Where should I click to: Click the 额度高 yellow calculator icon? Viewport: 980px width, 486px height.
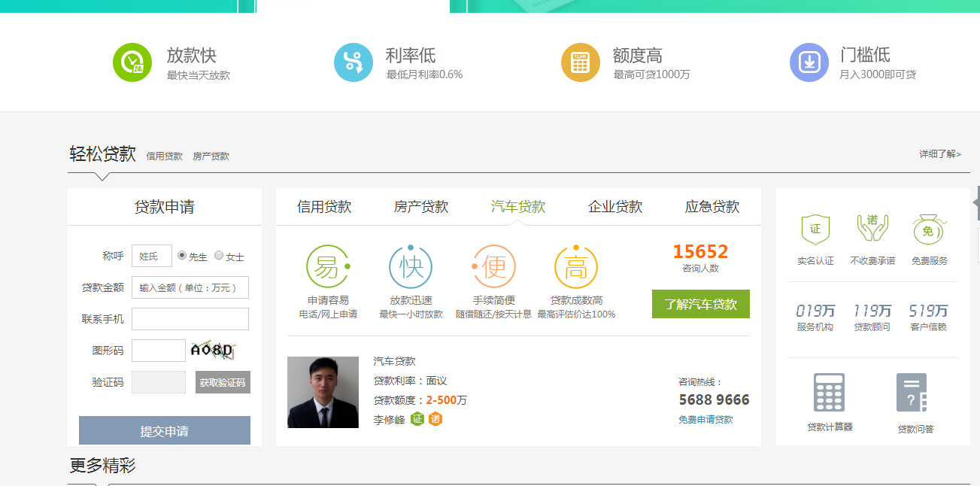pos(580,62)
